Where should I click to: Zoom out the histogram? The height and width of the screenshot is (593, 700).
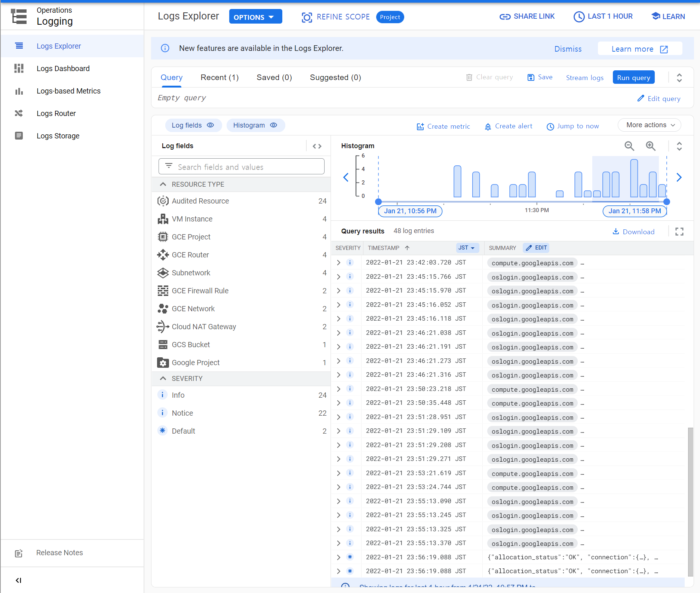(x=629, y=146)
